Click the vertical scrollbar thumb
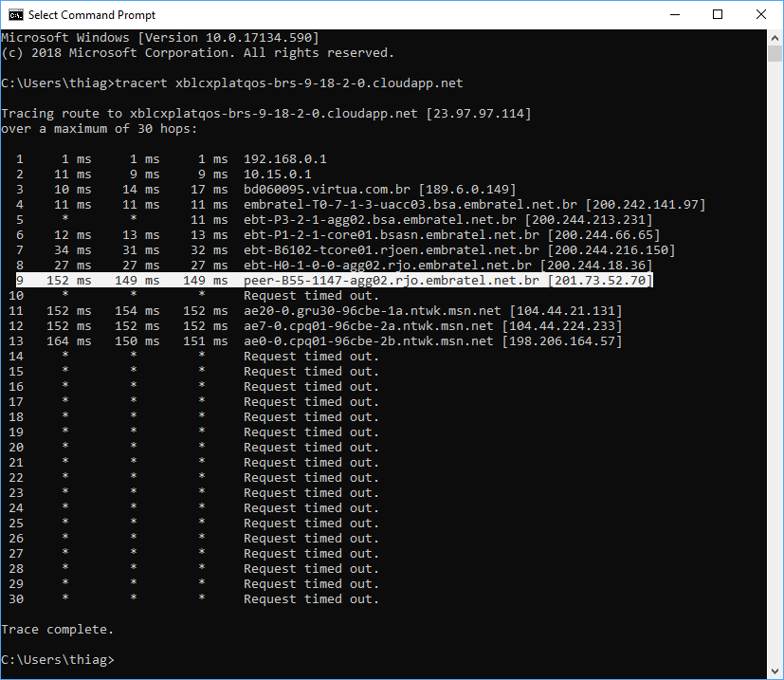The width and height of the screenshot is (784, 680). [x=775, y=53]
